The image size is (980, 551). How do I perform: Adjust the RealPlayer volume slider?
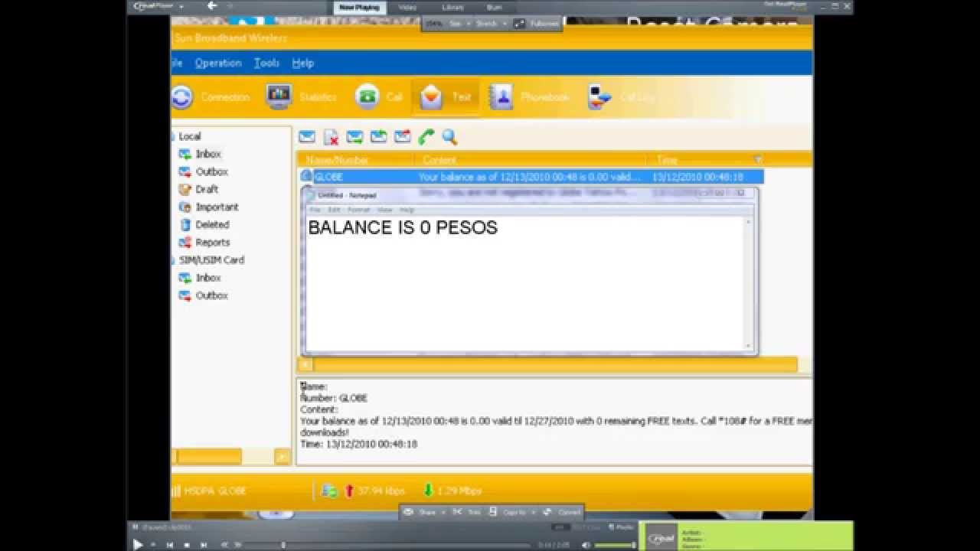coord(616,545)
